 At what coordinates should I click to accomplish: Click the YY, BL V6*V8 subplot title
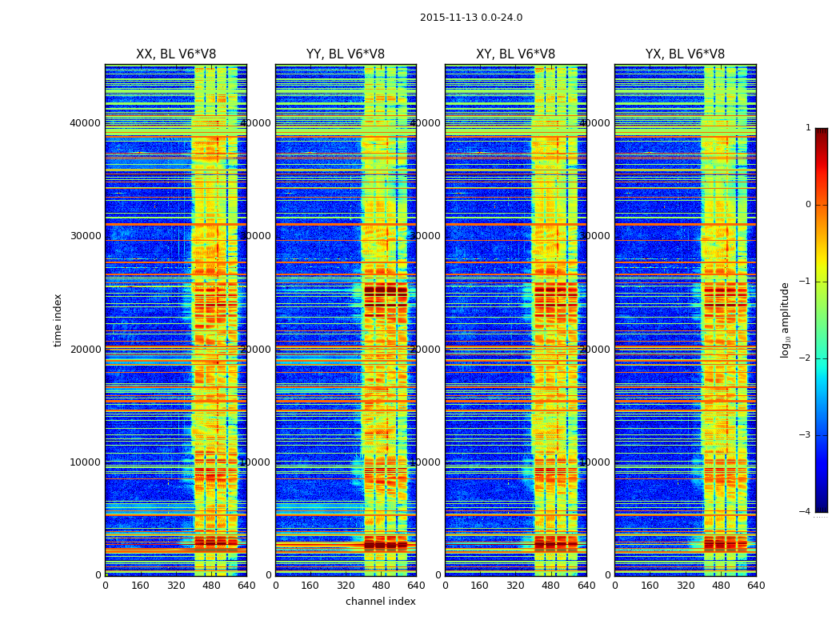coord(346,54)
